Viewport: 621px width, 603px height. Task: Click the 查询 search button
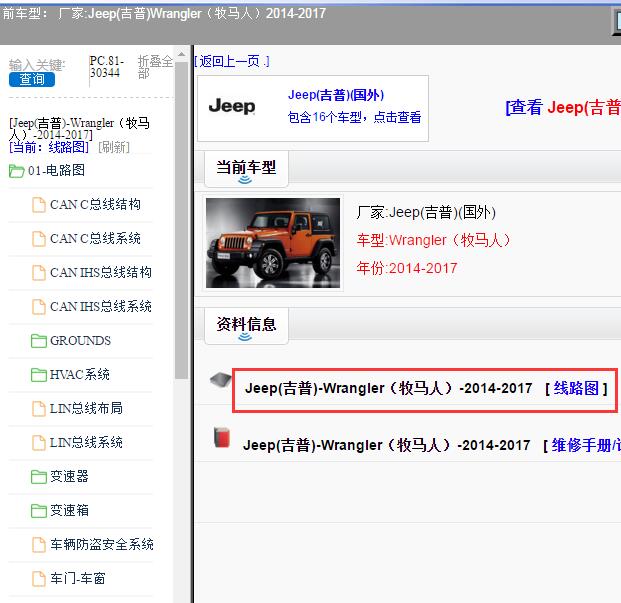32,79
